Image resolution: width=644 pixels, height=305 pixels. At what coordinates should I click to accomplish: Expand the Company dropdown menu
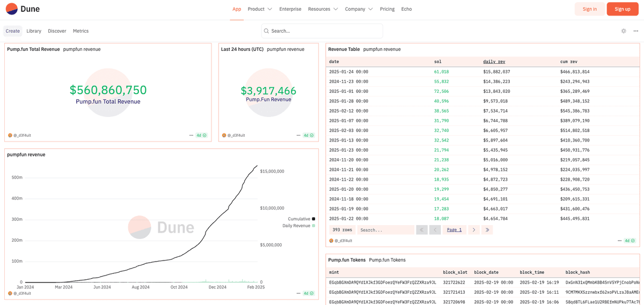(358, 9)
